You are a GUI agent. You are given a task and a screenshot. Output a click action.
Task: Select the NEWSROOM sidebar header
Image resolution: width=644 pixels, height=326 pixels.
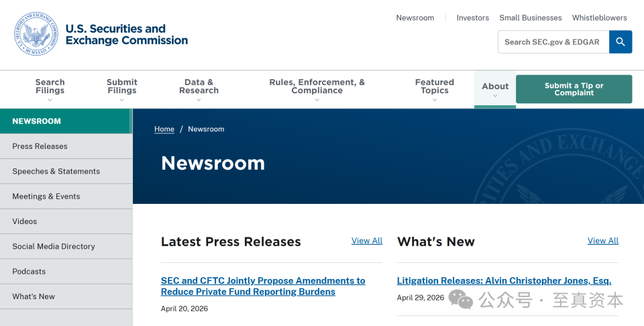click(x=66, y=121)
